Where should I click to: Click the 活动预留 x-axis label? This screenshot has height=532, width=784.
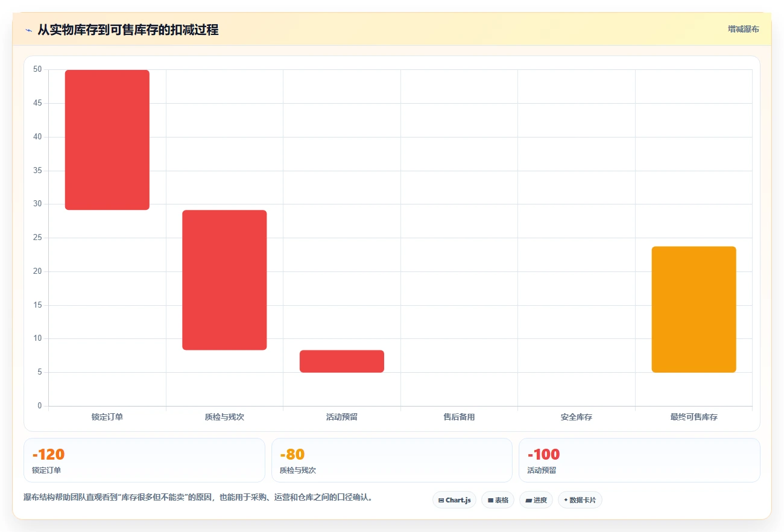(x=342, y=417)
